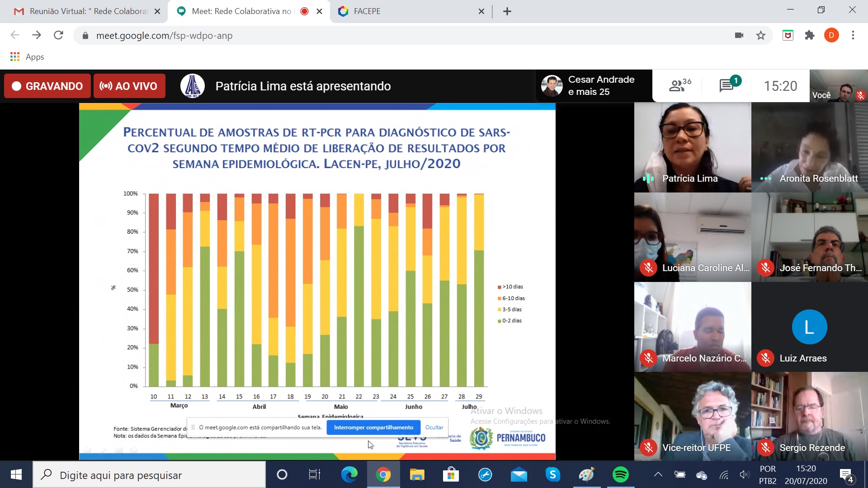
Task: Click muted mic icon on Marcelo Nazário
Action: [x=648, y=358]
